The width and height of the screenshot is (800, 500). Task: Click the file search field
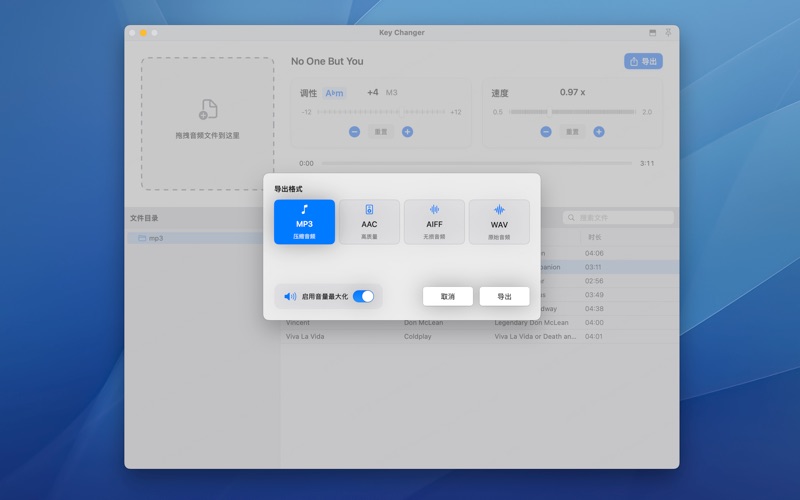[x=618, y=217]
